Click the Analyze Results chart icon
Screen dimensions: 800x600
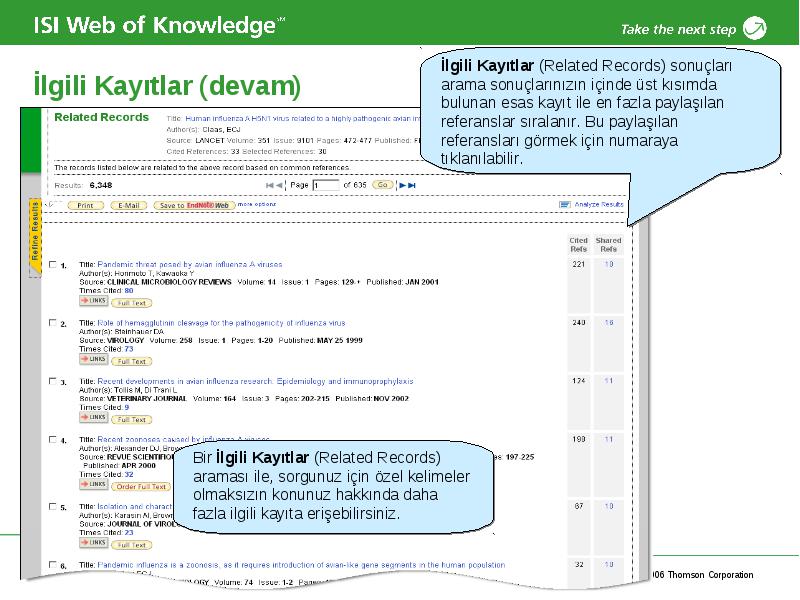pos(564,205)
